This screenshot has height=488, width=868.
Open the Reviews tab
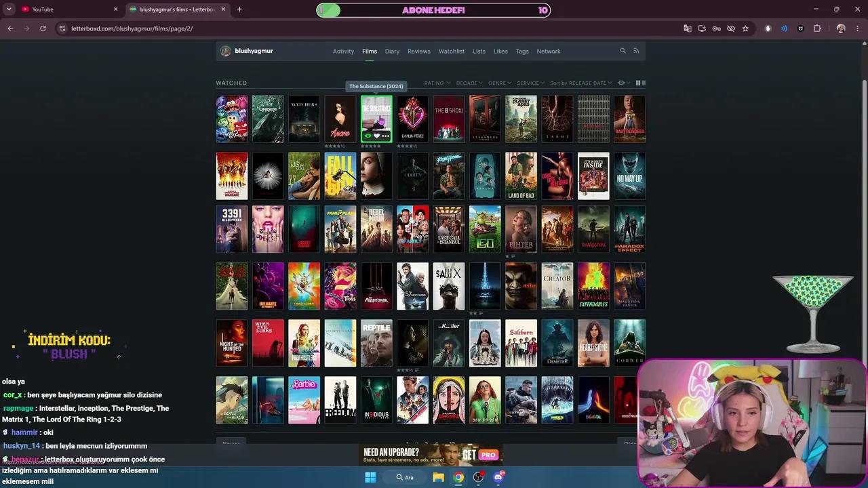pyautogui.click(x=419, y=52)
